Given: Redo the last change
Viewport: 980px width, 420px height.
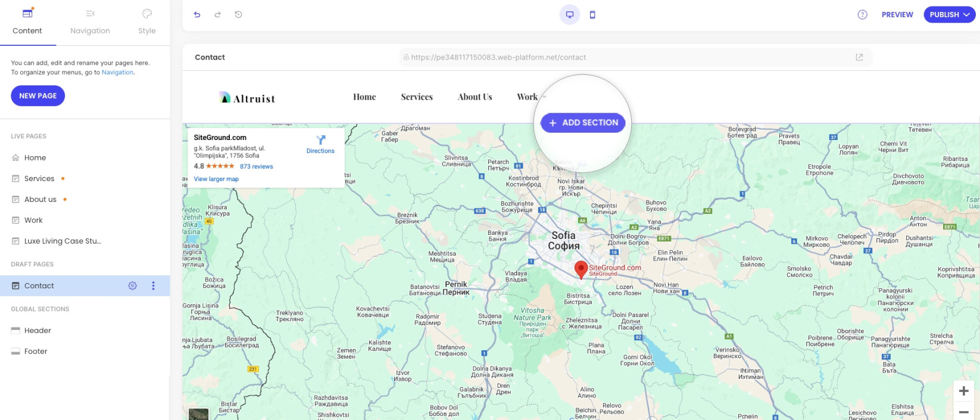Looking at the screenshot, I should pos(218,15).
